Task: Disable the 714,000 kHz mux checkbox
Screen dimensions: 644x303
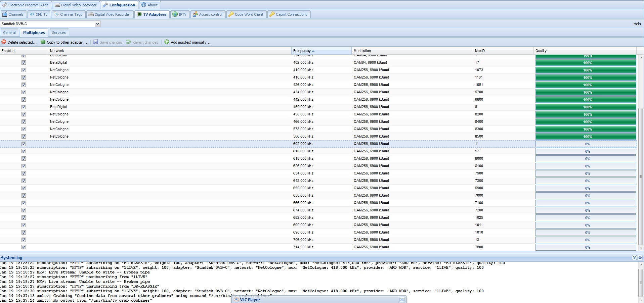Action: (x=24, y=247)
